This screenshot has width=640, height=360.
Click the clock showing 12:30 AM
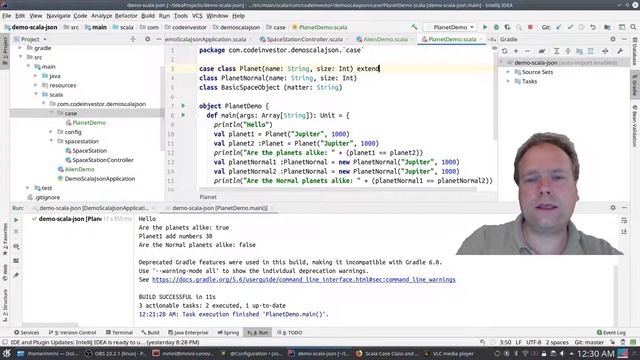click(x=596, y=353)
